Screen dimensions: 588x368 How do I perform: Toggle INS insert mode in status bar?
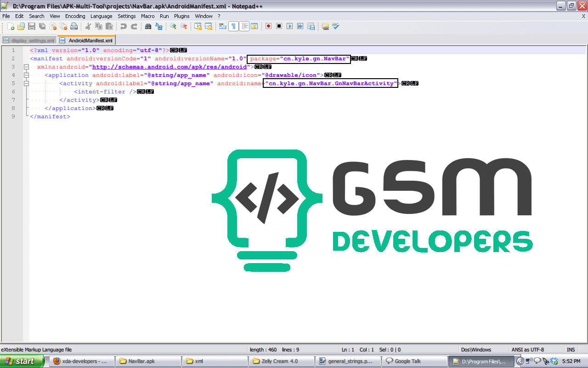pyautogui.click(x=571, y=350)
